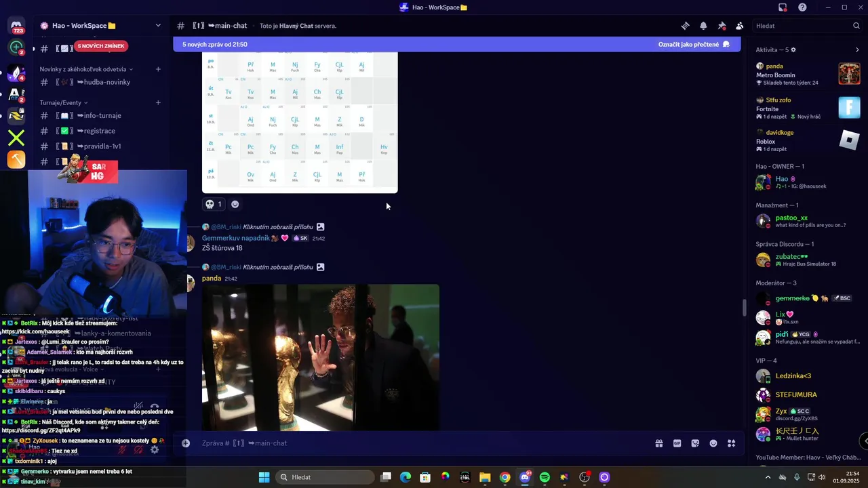868x488 pixels.
Task: Open the gift icon in message bar
Action: [x=658, y=443]
